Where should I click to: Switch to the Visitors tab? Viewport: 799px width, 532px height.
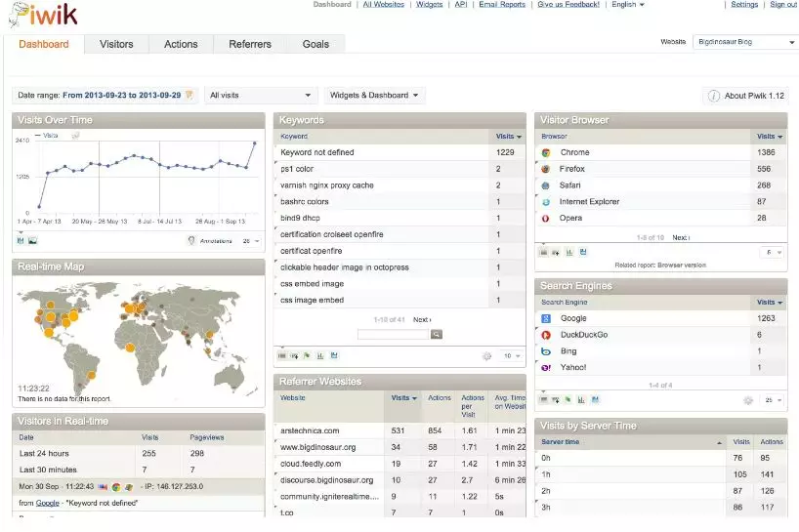116,44
